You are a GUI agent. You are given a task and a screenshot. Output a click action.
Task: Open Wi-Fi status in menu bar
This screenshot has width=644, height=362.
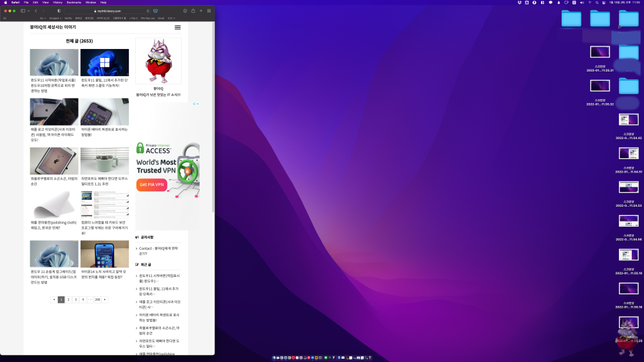click(590, 3)
